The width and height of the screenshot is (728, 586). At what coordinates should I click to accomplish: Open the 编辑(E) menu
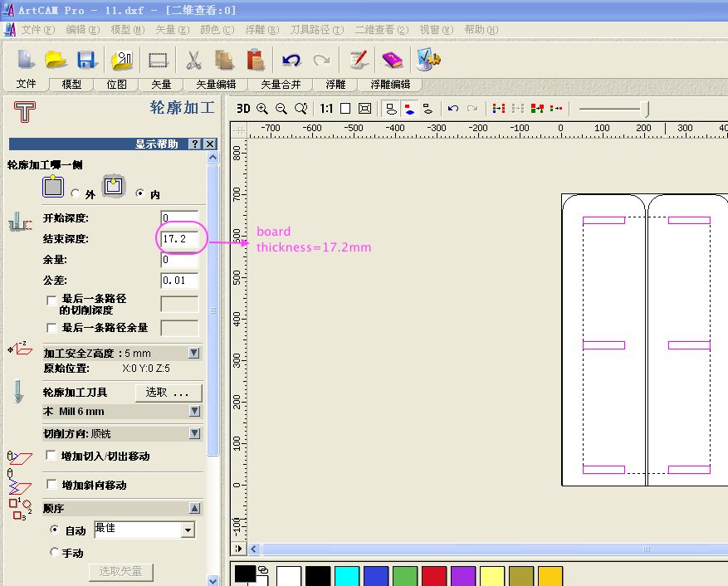[83, 30]
